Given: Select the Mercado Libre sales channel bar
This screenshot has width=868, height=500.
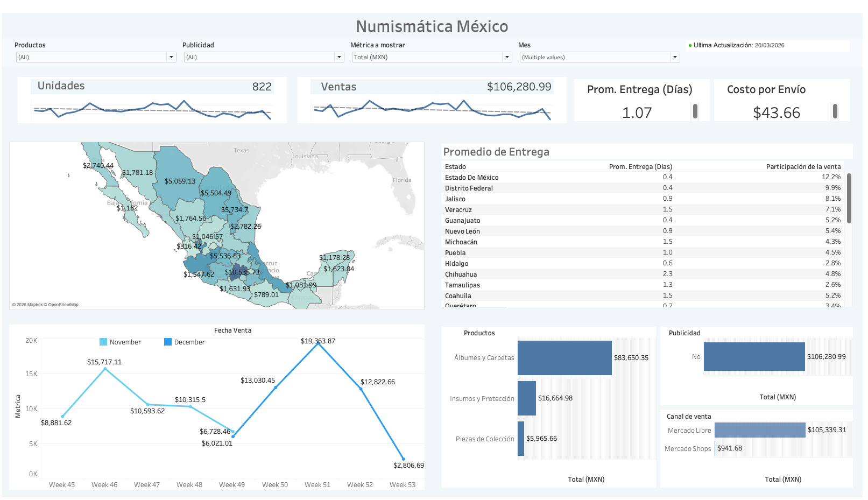Looking at the screenshot, I should [x=759, y=430].
